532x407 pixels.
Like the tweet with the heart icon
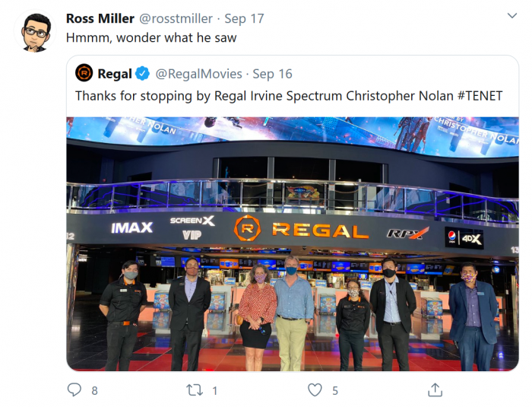315,390
